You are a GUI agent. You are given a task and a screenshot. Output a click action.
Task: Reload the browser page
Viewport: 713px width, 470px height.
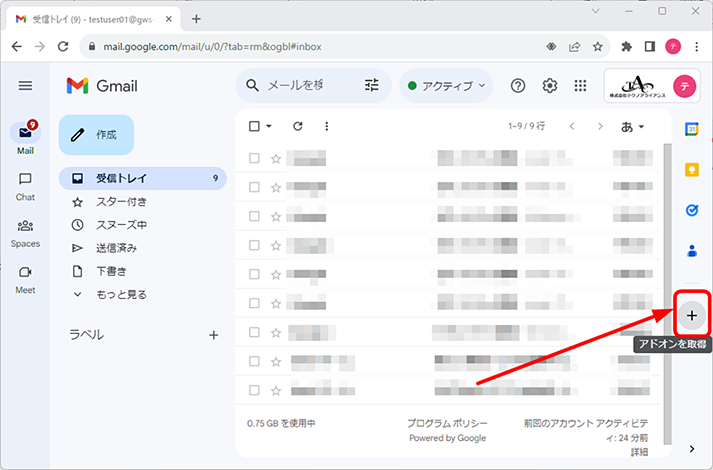coord(63,46)
